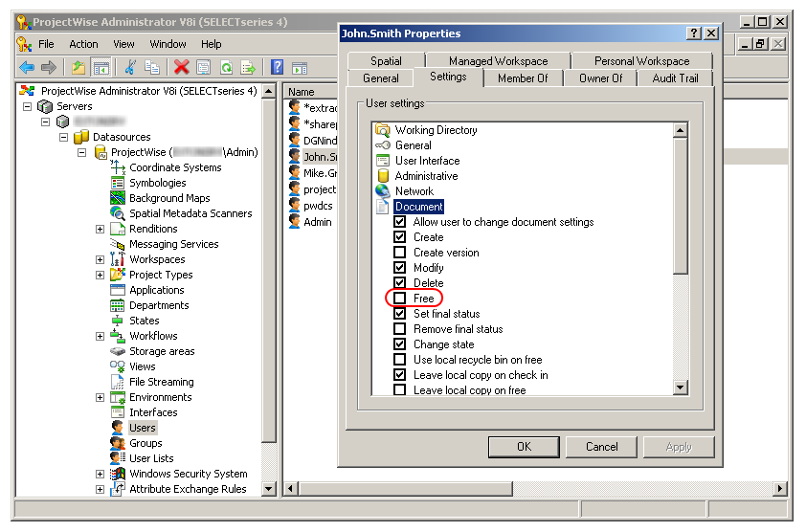Open the File menu

coord(46,44)
